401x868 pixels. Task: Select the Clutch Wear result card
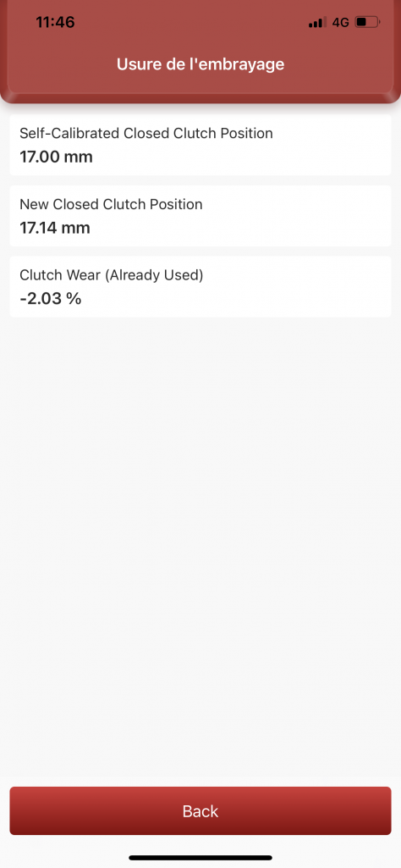point(200,287)
